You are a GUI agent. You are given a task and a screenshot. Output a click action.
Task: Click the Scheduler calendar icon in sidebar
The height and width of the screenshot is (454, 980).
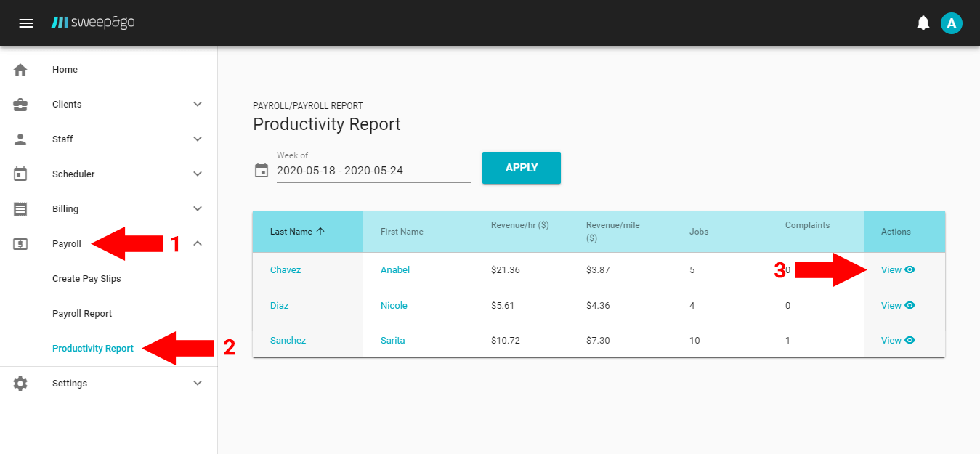click(20, 174)
